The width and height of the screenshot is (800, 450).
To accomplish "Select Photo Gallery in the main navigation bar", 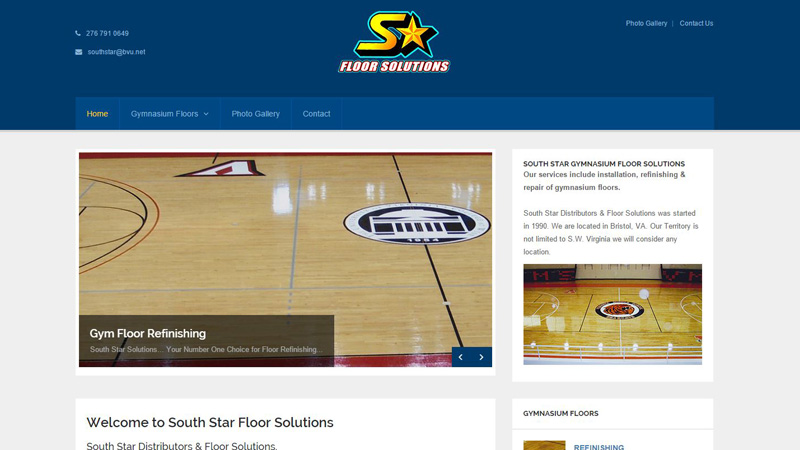I will point(256,114).
